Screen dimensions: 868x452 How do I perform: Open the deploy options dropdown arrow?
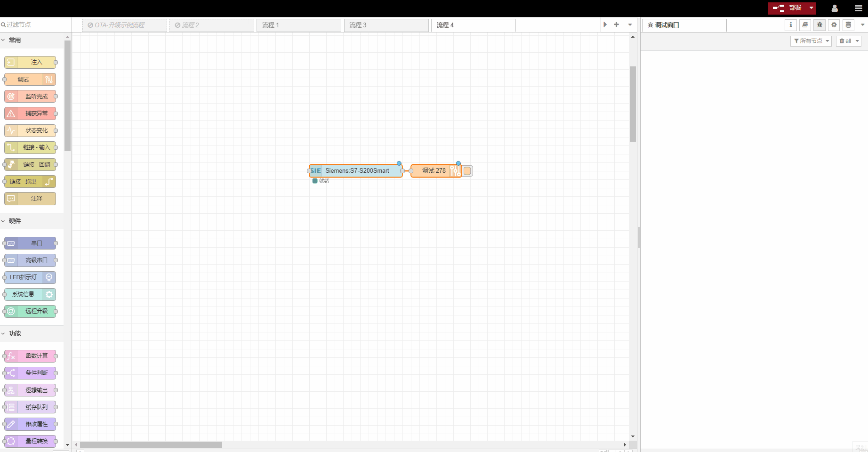[811, 8]
